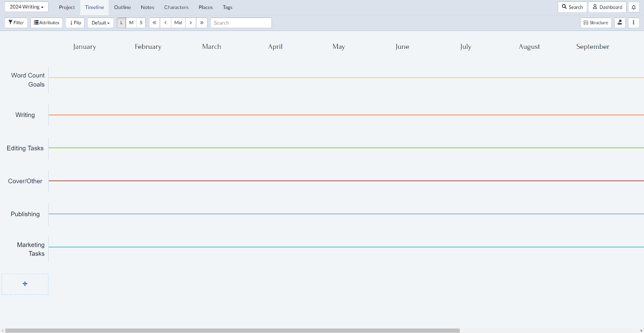
Task: Jump to timeline end double-right arrow
Action: coord(202,23)
